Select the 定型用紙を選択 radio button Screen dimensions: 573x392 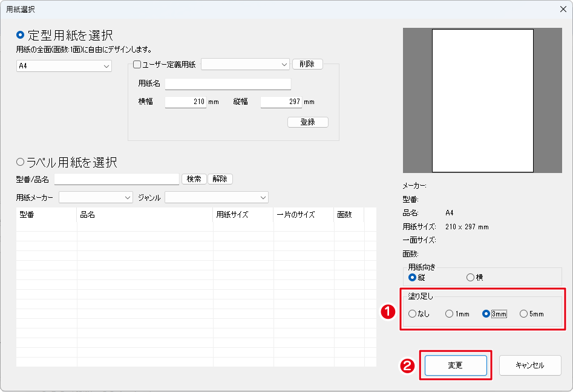21,35
